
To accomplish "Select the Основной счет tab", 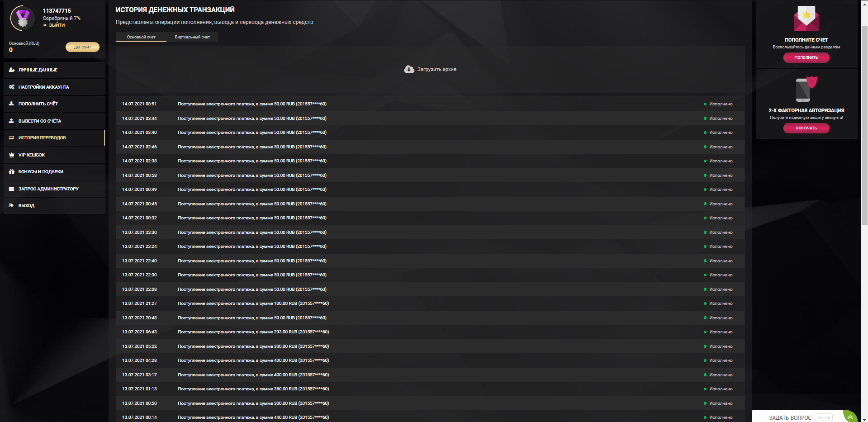I will pyautogui.click(x=141, y=37).
